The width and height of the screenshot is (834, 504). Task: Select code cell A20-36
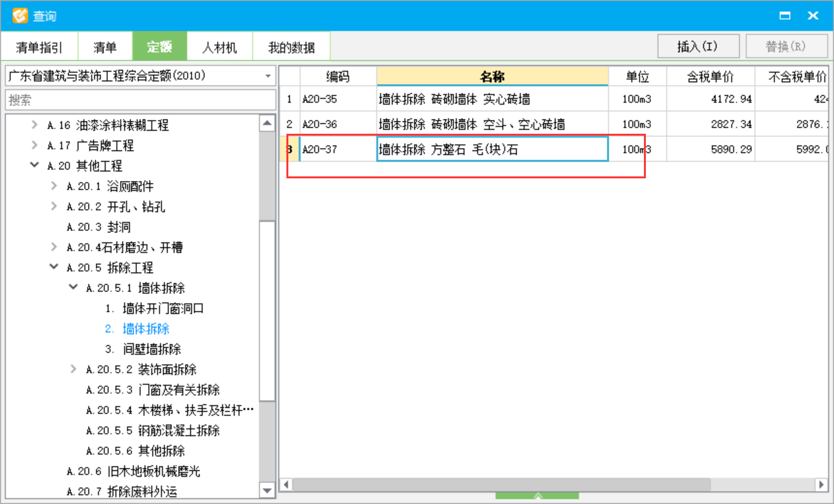tap(338, 124)
